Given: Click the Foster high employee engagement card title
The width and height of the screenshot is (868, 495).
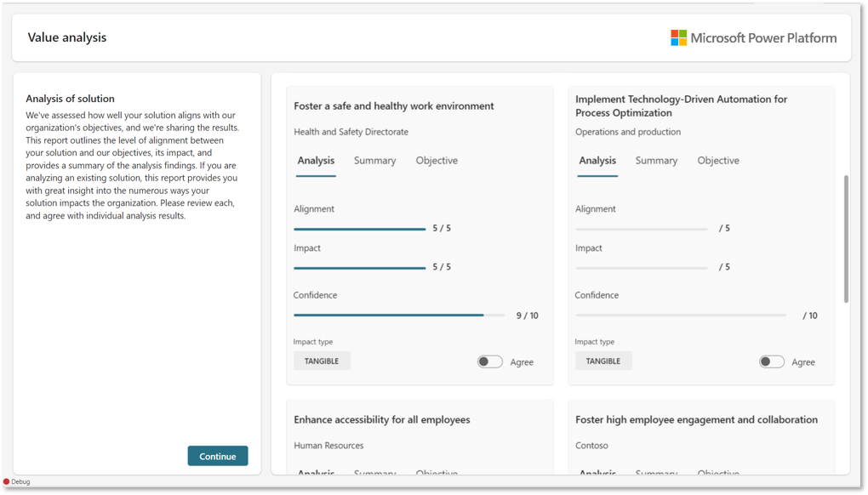Looking at the screenshot, I should (x=696, y=419).
